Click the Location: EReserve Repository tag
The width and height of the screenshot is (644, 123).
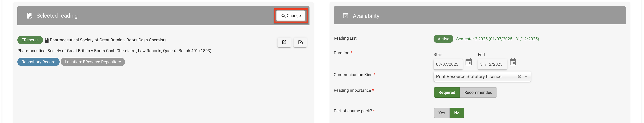(93, 62)
